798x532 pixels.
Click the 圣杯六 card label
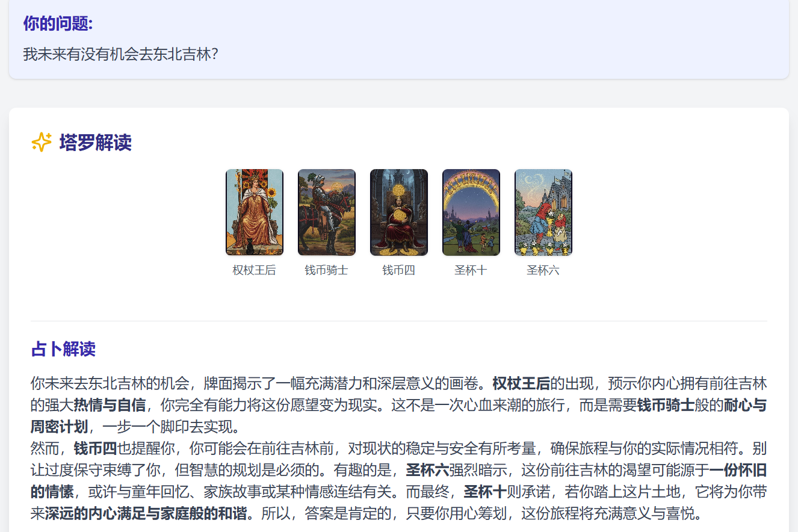[543, 270]
